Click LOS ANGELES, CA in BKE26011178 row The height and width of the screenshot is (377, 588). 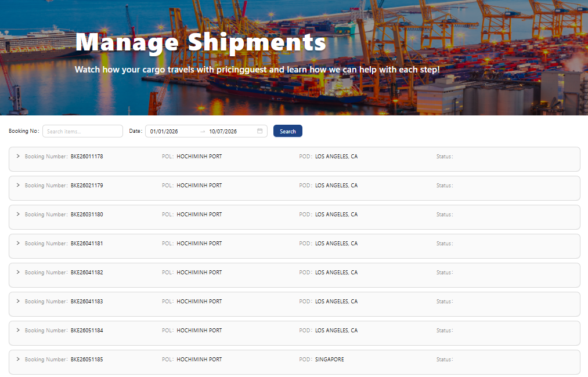pyautogui.click(x=337, y=156)
